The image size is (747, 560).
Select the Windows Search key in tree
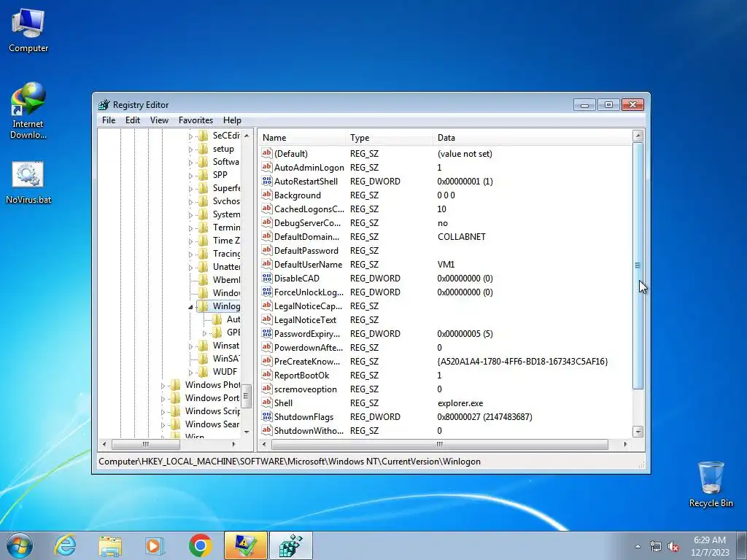[x=212, y=424]
